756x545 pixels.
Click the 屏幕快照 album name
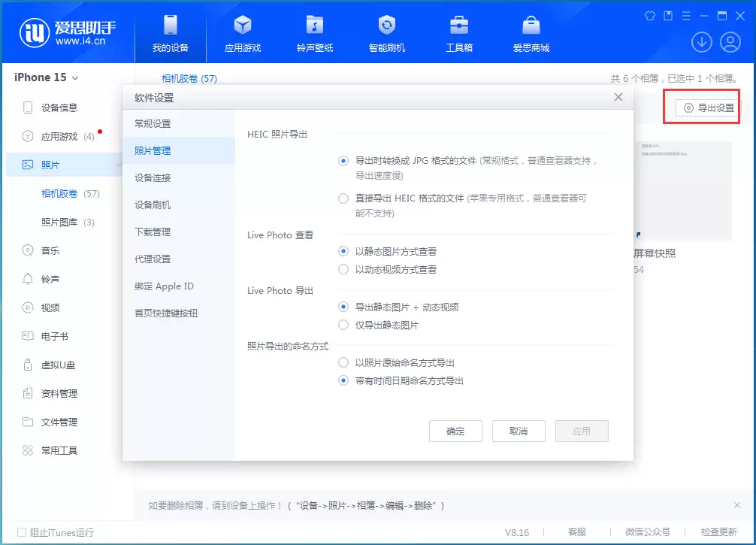pyautogui.click(x=655, y=253)
